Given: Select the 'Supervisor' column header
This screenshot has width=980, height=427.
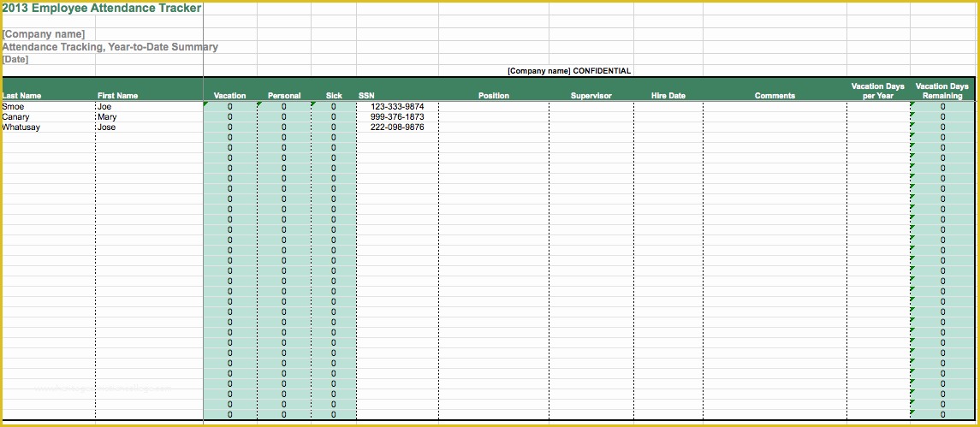Looking at the screenshot, I should [591, 96].
